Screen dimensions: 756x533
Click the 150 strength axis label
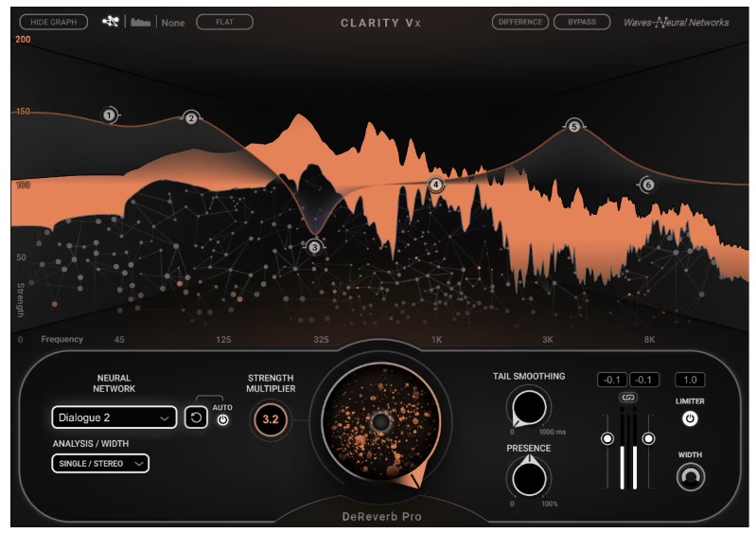click(23, 112)
